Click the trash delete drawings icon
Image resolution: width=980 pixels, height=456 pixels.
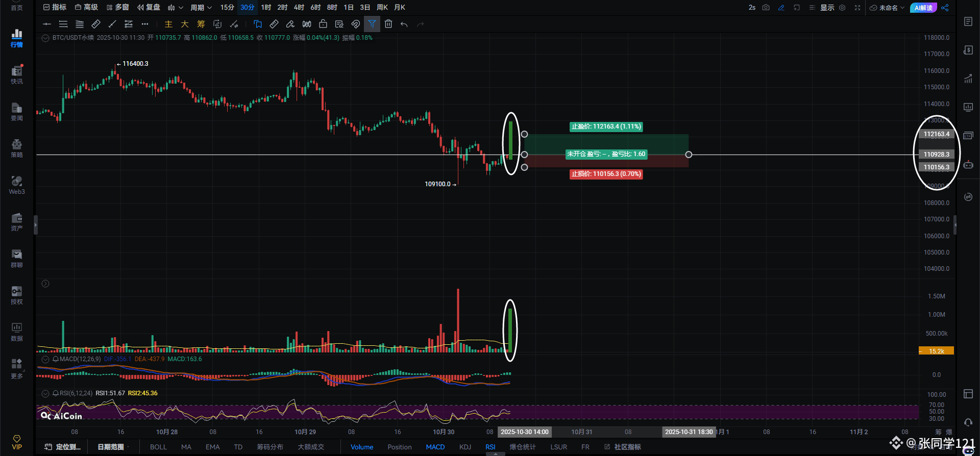click(388, 24)
